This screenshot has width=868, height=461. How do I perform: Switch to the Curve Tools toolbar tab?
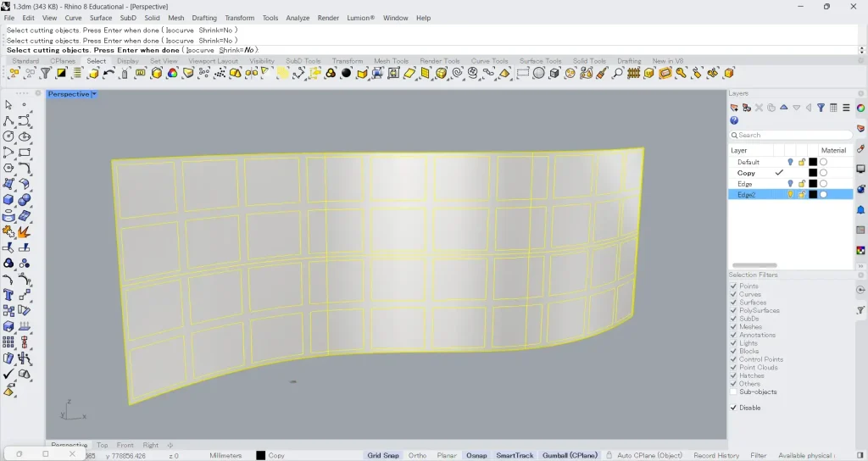tap(489, 61)
